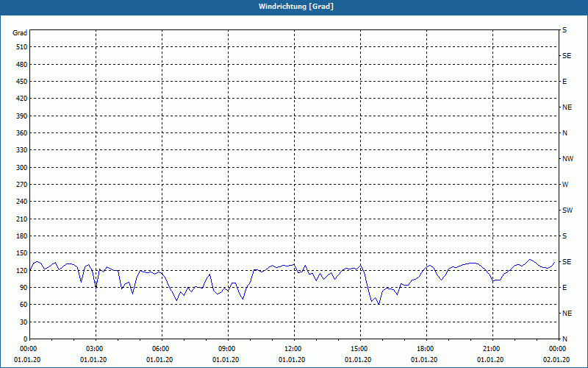588x368 pixels.
Task: Select the 450 y-axis value
Action: pyautogui.click(x=22, y=82)
